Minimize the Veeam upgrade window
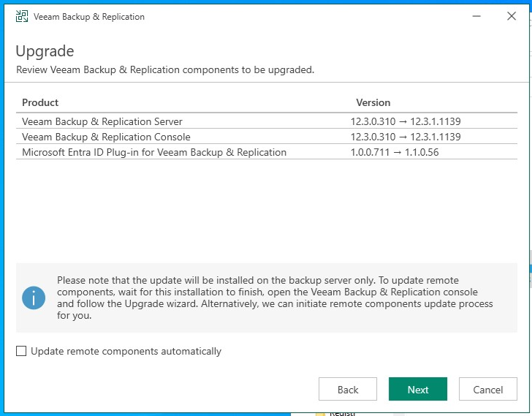532x416 pixels. coord(476,16)
